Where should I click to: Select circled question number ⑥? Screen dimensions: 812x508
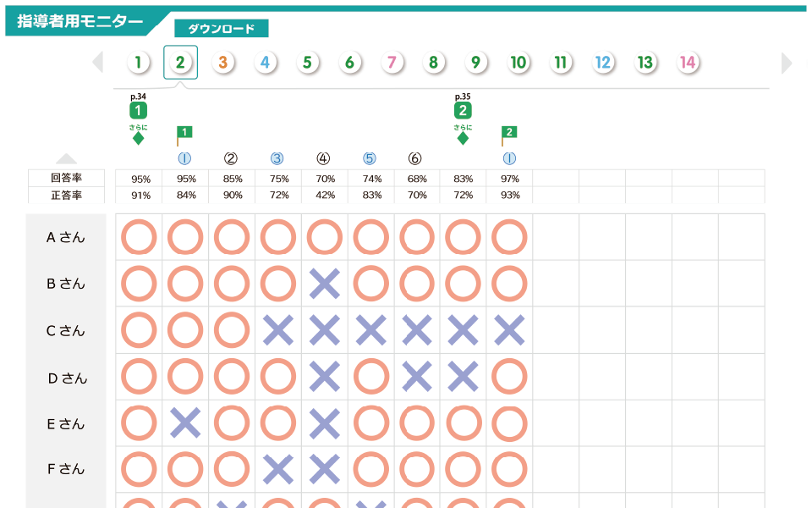pos(414,158)
